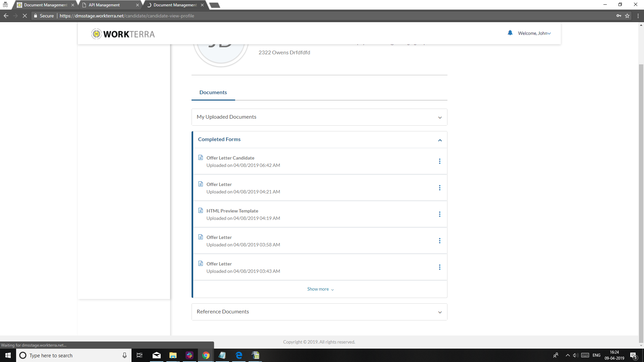The image size is (644, 362).
Task: Open Slack from the taskbar
Action: click(x=190, y=355)
